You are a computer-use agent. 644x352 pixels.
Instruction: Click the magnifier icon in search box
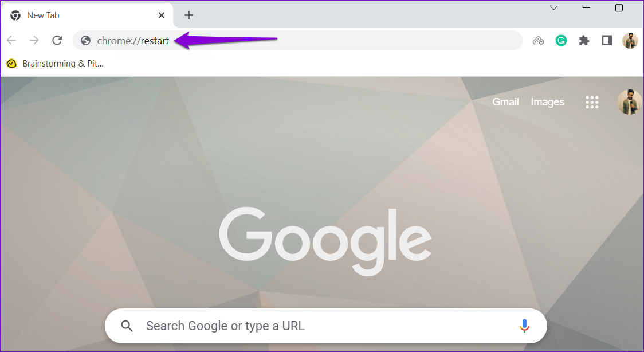[127, 326]
